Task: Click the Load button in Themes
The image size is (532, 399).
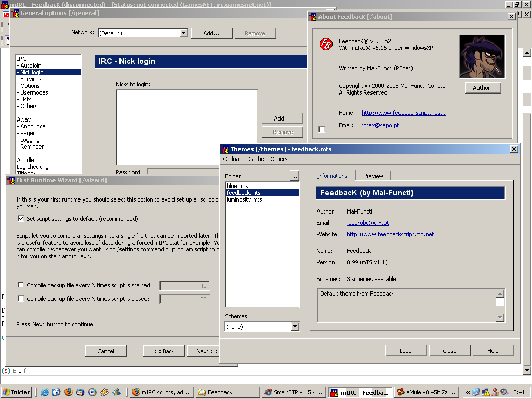Action: tap(406, 351)
